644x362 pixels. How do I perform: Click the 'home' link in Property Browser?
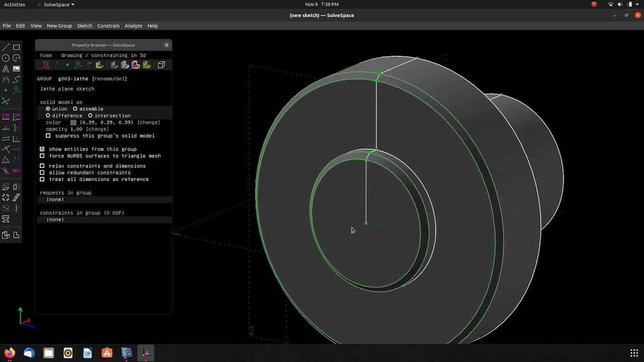click(46, 55)
